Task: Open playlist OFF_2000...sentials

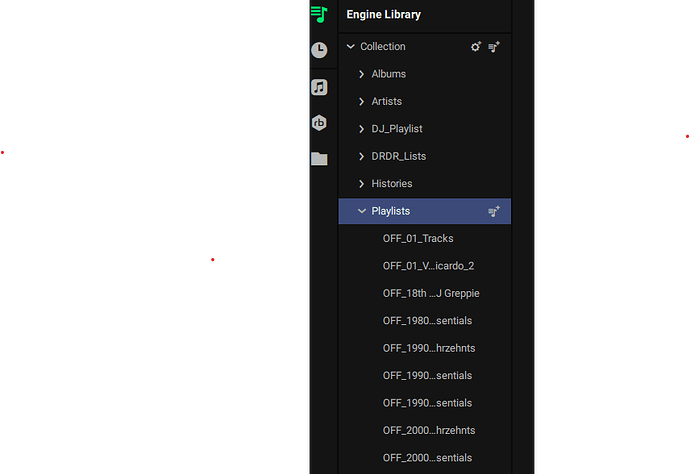Action: pyautogui.click(x=427, y=458)
